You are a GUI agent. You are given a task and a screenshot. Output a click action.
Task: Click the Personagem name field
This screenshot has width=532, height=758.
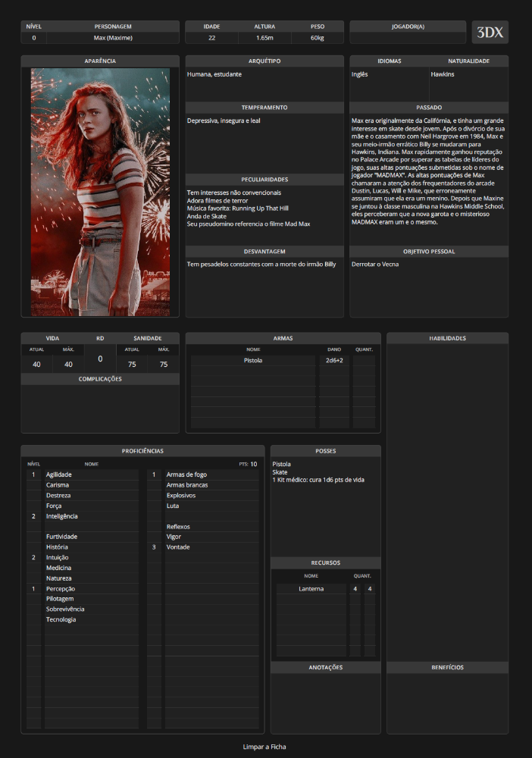(113, 38)
